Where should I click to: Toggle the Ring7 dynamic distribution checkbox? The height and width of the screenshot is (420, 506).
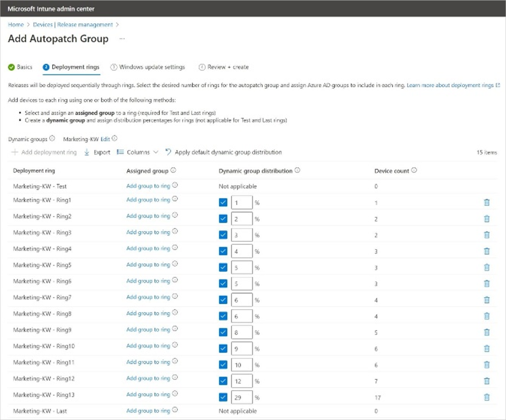pos(223,300)
